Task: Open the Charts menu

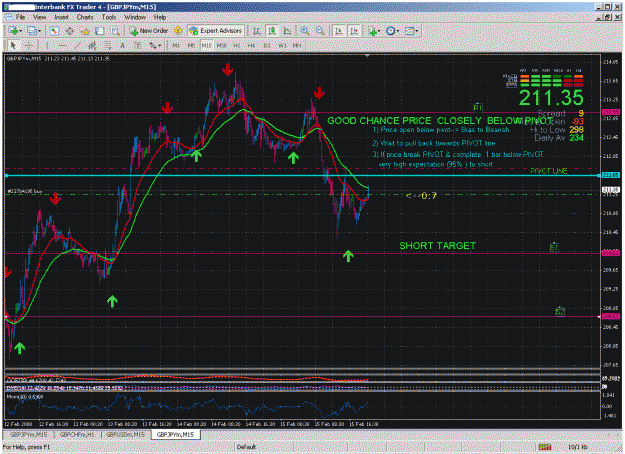Action: (x=85, y=17)
